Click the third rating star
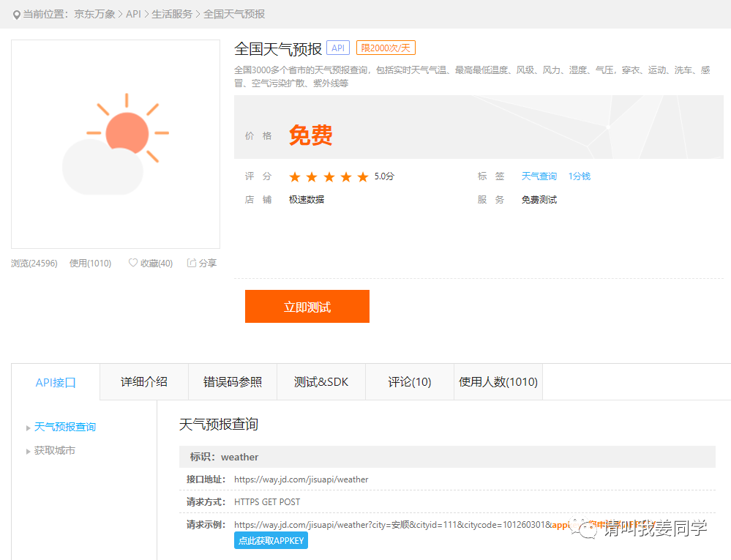This screenshot has width=731, height=560. coord(329,176)
